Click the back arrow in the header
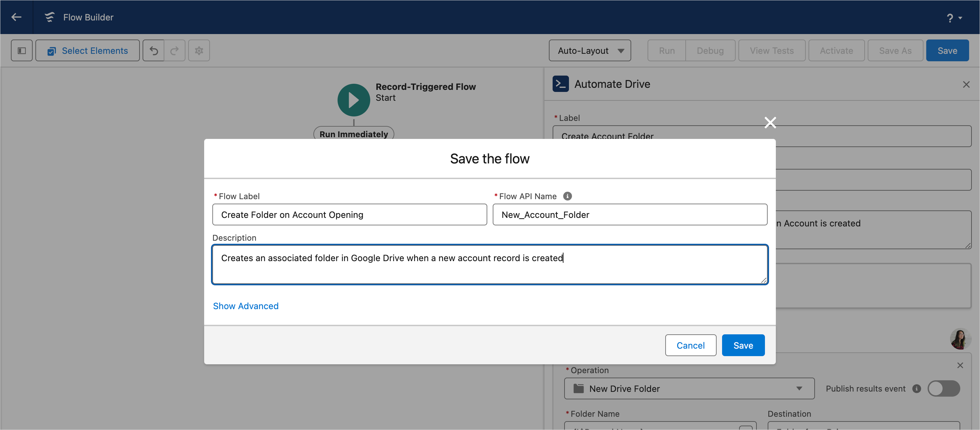 point(16,17)
